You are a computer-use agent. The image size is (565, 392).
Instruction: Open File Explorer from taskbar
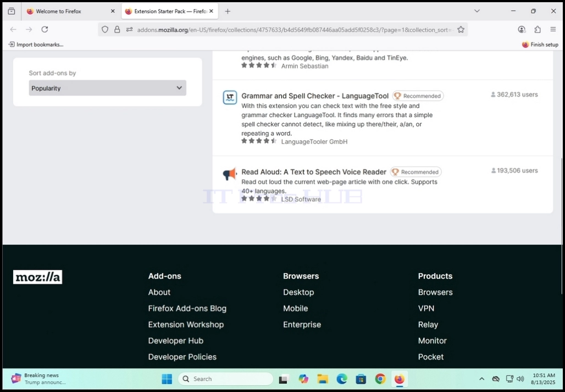click(323, 379)
